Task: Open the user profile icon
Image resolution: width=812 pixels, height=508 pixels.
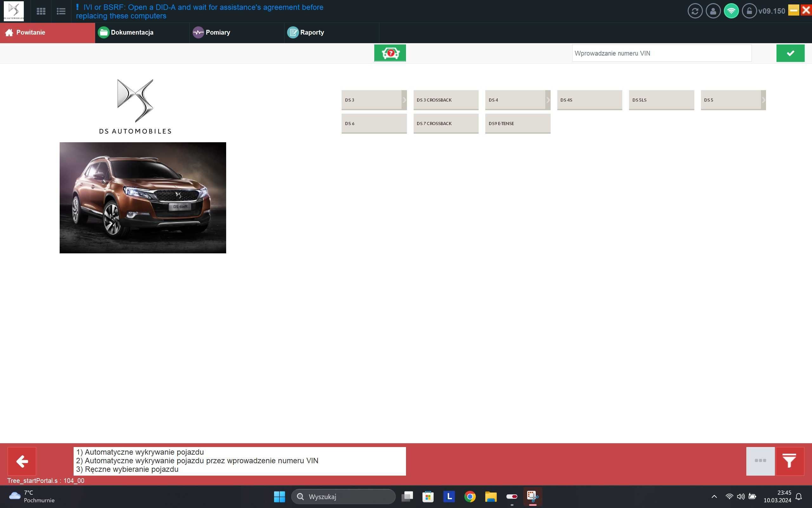Action: click(713, 11)
